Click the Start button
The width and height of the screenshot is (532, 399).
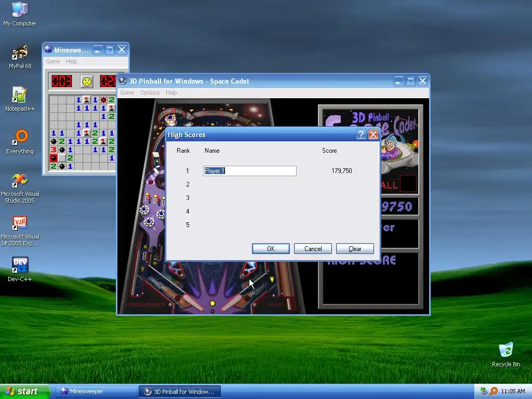25,391
